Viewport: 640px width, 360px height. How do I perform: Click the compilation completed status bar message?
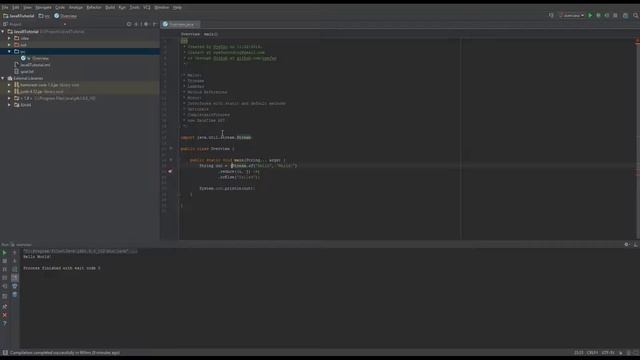click(x=65, y=353)
